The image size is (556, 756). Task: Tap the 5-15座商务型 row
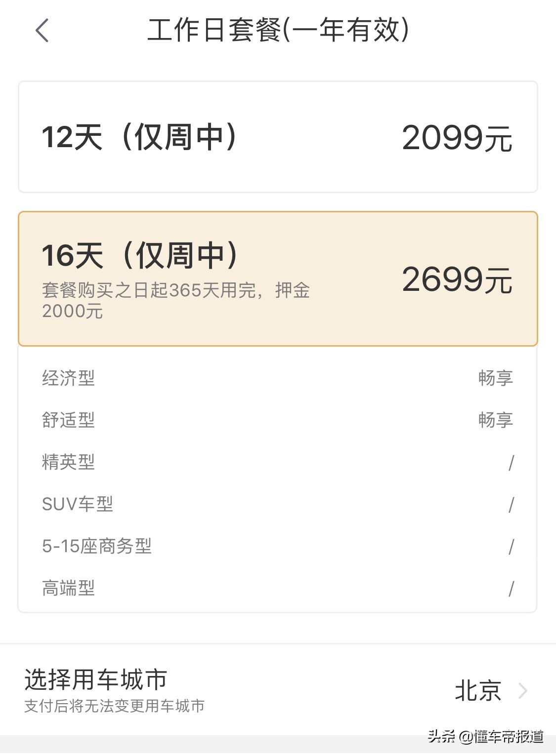pyautogui.click(x=97, y=547)
